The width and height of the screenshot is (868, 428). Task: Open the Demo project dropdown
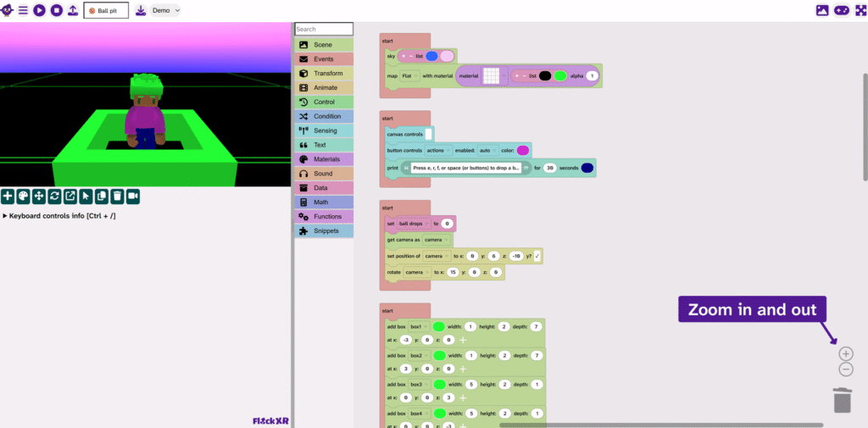(165, 10)
